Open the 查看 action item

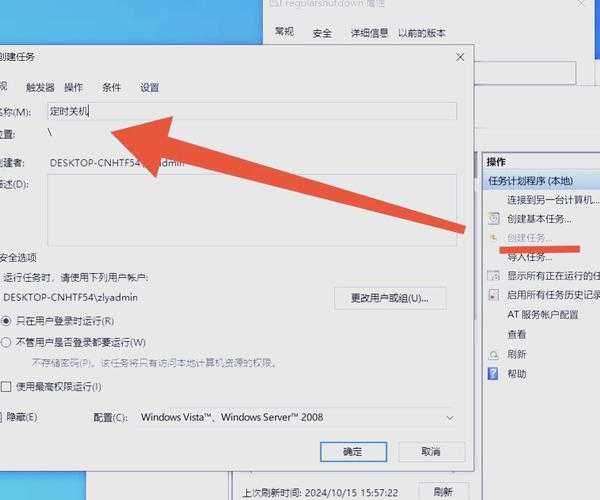pyautogui.click(x=517, y=334)
